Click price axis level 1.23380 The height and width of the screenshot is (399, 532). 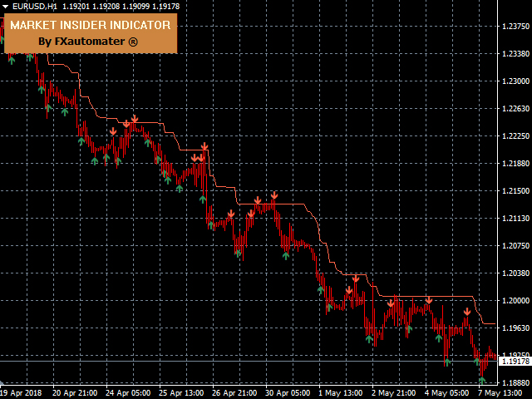coord(515,53)
